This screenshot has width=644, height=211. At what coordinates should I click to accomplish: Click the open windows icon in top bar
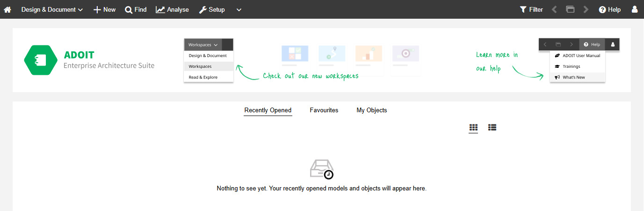tap(570, 9)
